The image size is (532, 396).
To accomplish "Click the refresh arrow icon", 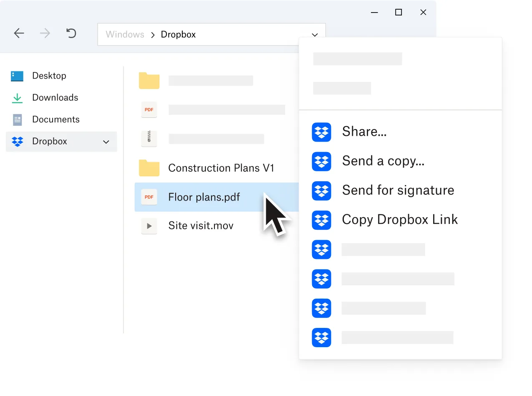I will [71, 33].
